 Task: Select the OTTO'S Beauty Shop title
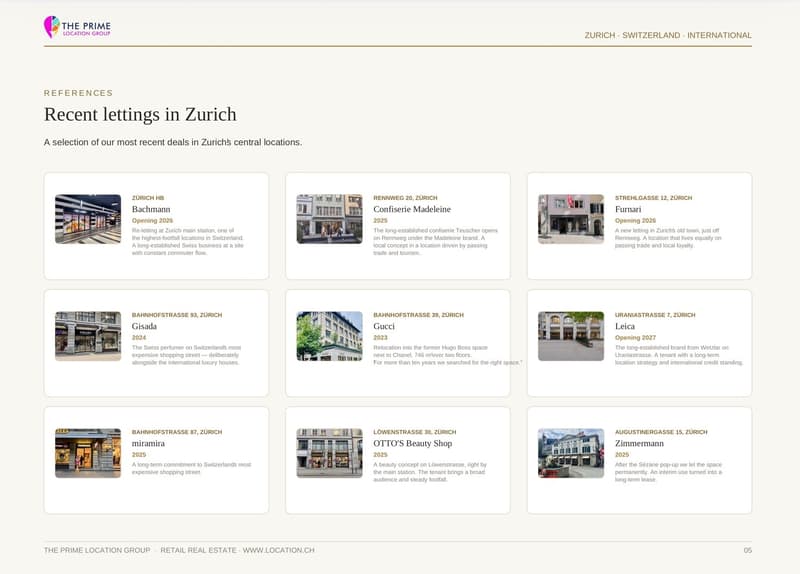[413, 443]
